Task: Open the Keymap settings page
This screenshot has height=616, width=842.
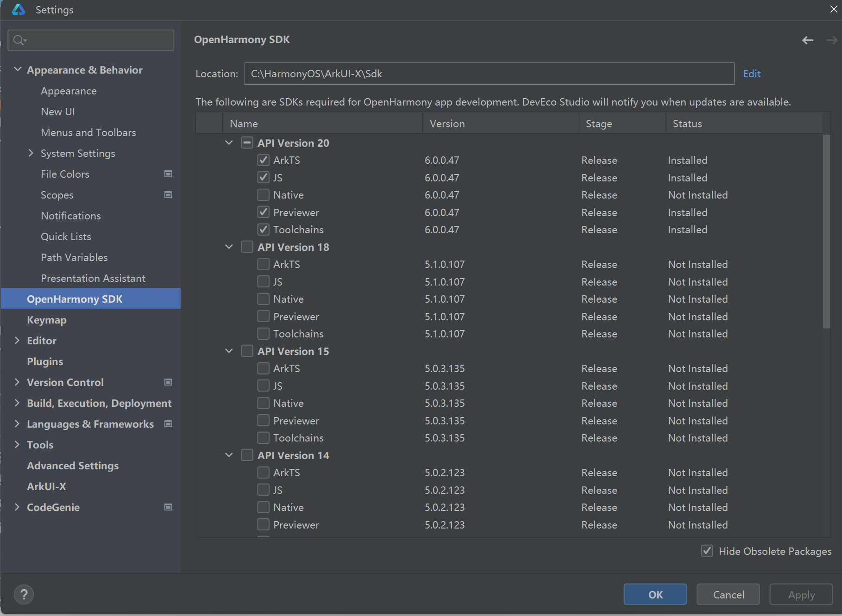Action: pyautogui.click(x=47, y=320)
